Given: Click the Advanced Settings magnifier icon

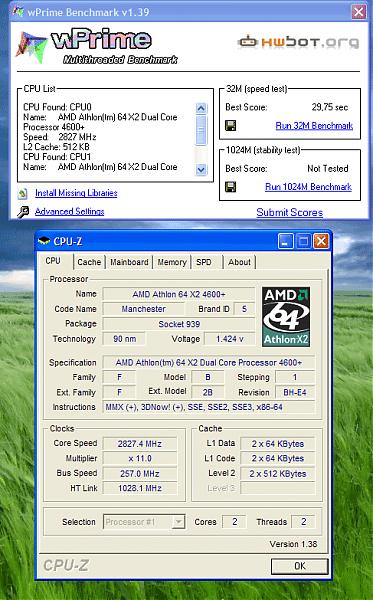Looking at the screenshot, I should [x=23, y=212].
